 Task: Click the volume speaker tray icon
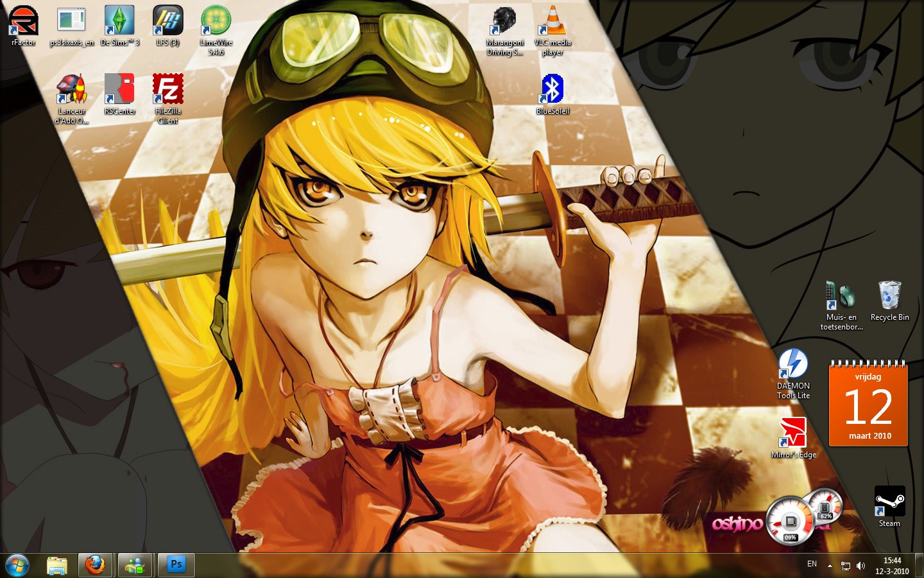point(861,566)
